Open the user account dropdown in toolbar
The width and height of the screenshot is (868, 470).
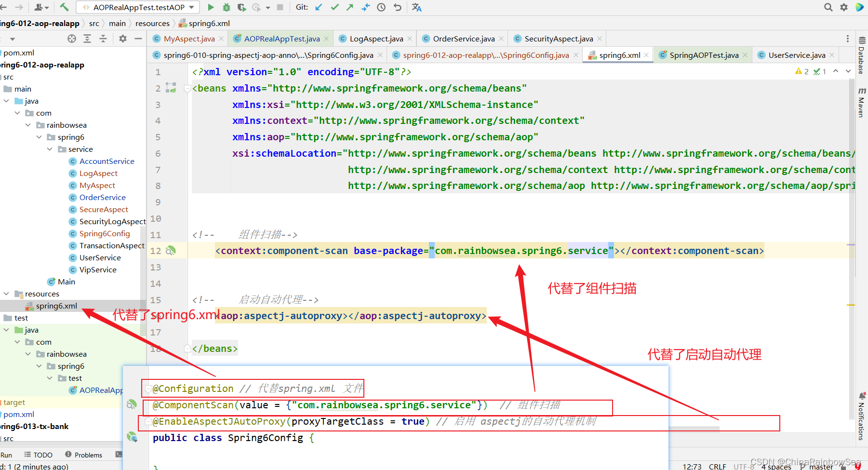tap(41, 7)
